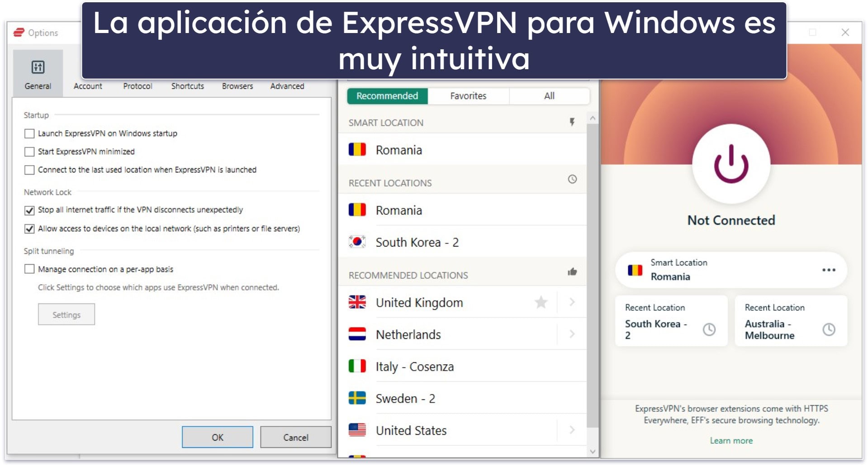
Task: Select Romania under Smart Location header
Action: [x=462, y=150]
